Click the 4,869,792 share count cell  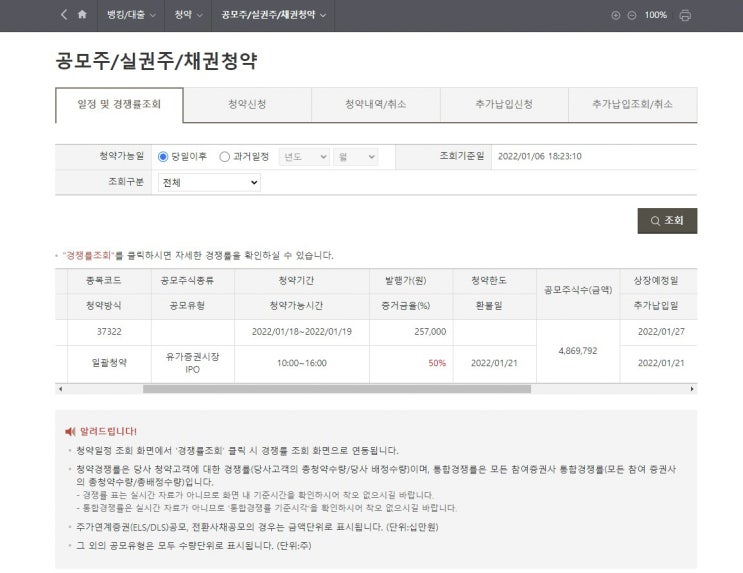578,351
